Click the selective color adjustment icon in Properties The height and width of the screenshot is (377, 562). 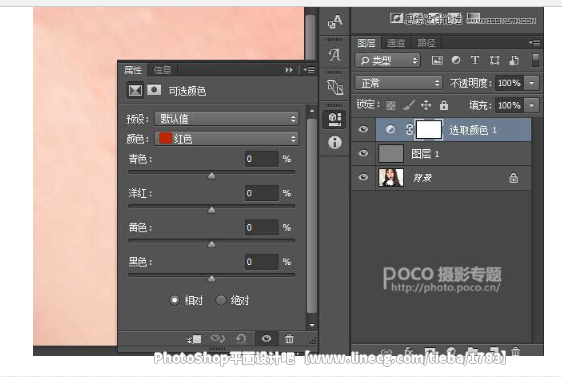tap(135, 90)
